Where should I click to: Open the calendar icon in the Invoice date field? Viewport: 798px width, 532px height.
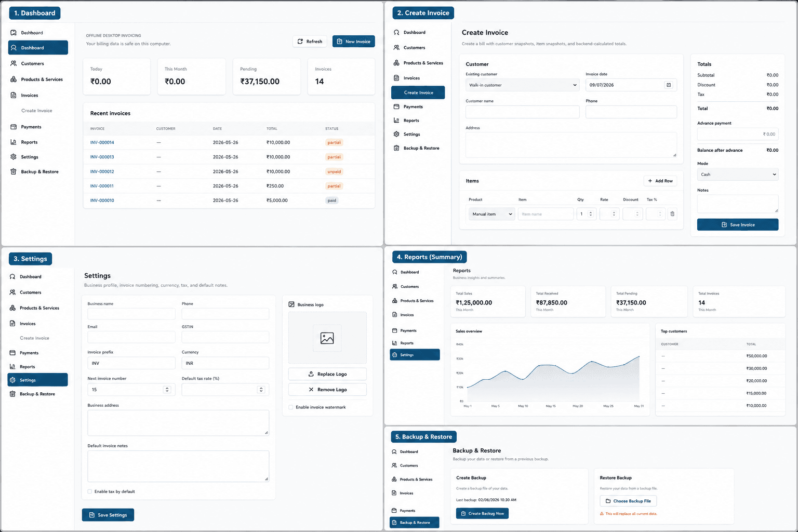pos(669,85)
